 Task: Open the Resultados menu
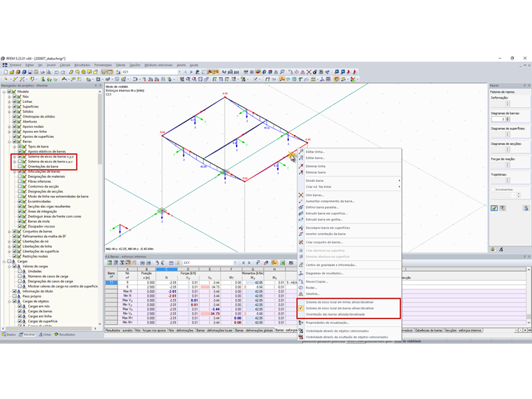[x=83, y=65]
